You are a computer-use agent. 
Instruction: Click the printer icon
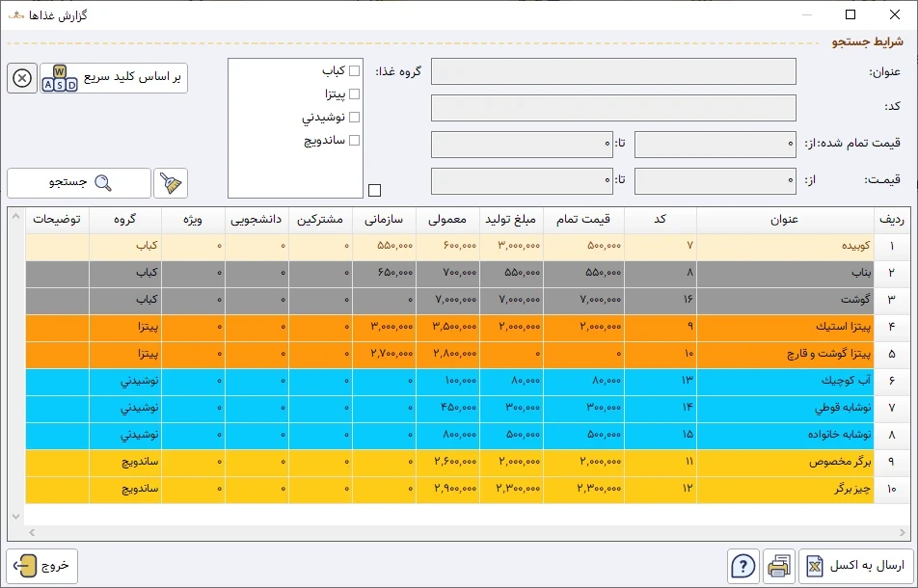tap(779, 566)
